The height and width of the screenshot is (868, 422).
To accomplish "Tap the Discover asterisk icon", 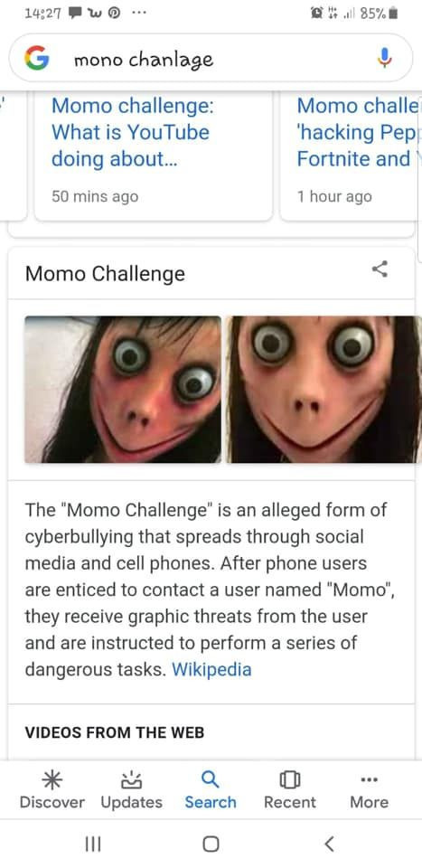I will (52, 780).
